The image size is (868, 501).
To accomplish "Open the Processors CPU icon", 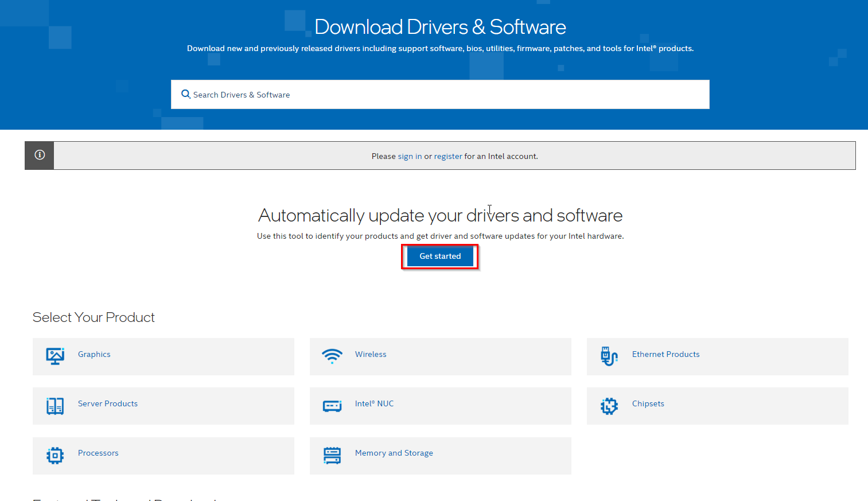I will [x=55, y=456].
